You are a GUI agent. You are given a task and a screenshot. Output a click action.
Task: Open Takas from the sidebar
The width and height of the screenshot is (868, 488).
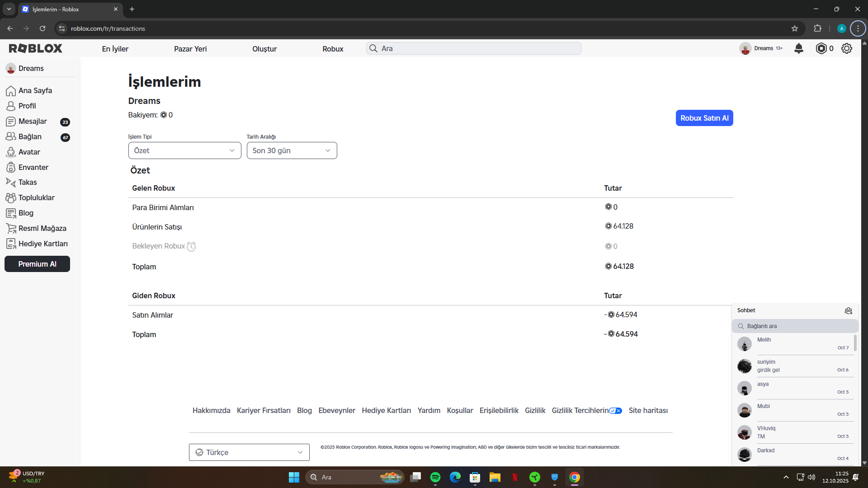[x=27, y=182]
